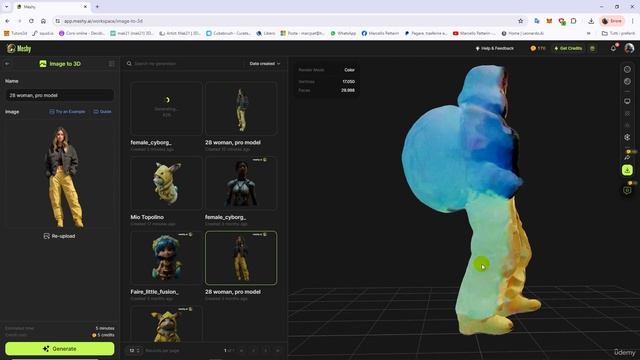Open the WhatsApp bookmark
Screen dimensions: 640x360
click(x=343, y=33)
